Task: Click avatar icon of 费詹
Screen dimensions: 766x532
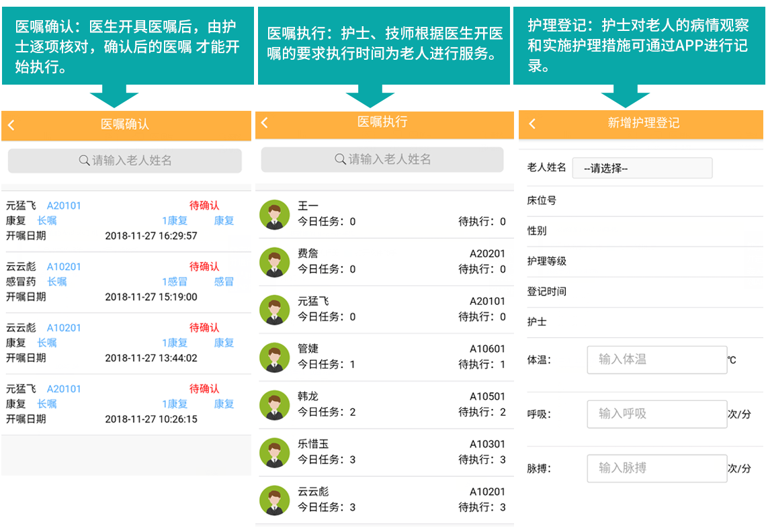Action: tap(274, 262)
